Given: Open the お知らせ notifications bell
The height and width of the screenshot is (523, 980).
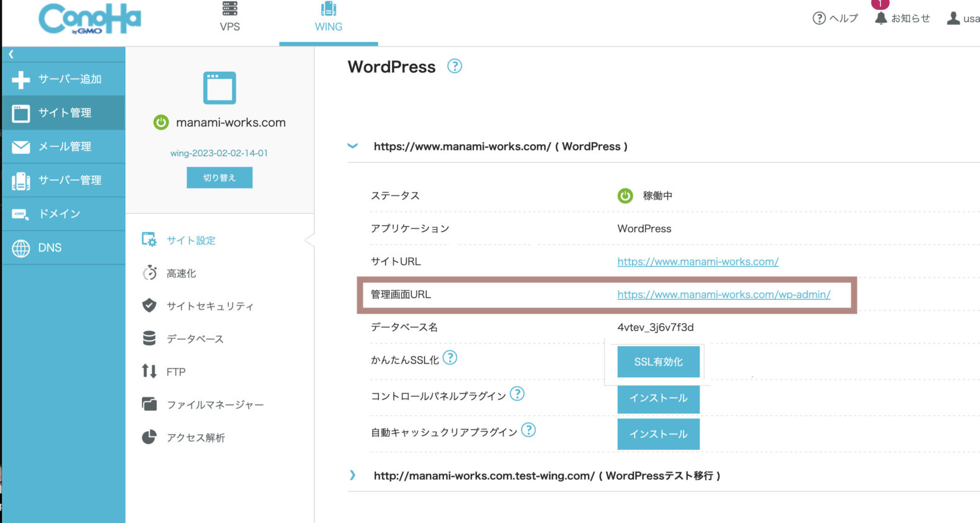Looking at the screenshot, I should [x=902, y=19].
